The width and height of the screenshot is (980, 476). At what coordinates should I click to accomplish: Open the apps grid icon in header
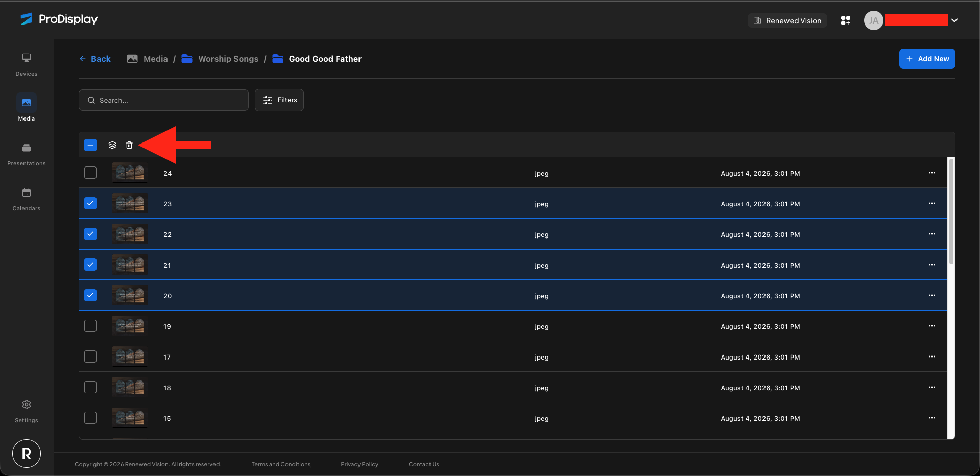[x=846, y=20]
